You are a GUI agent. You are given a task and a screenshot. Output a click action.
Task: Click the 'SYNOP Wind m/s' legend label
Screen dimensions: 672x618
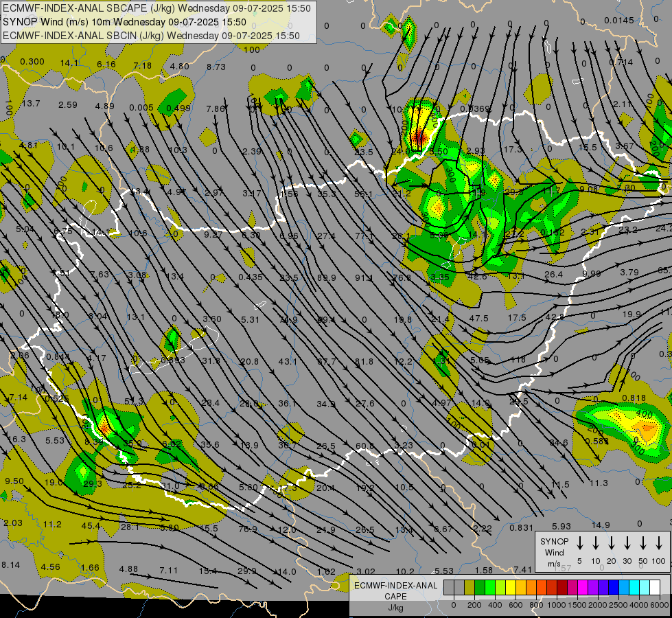[x=554, y=552]
